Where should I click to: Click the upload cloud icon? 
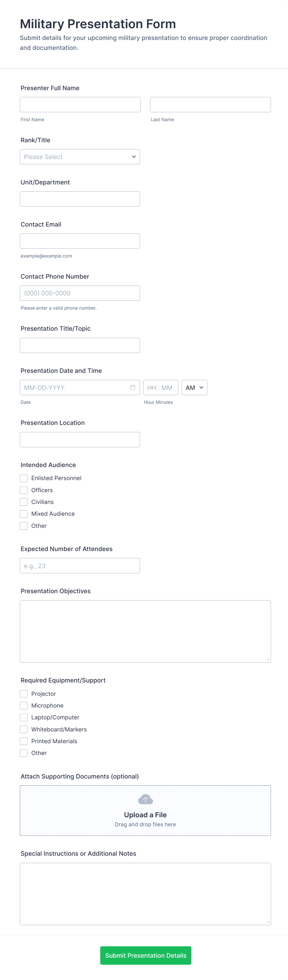point(146,799)
